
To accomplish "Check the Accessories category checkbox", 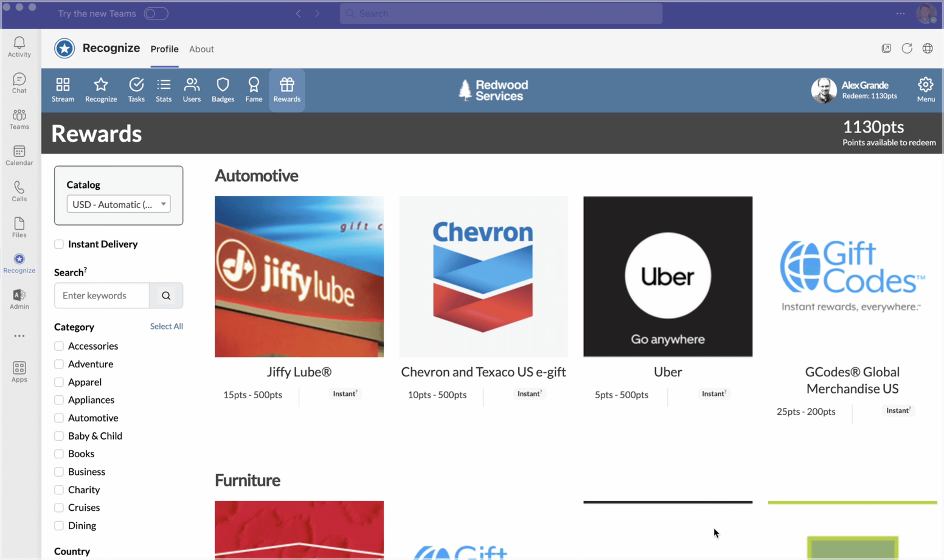I will 59,346.
